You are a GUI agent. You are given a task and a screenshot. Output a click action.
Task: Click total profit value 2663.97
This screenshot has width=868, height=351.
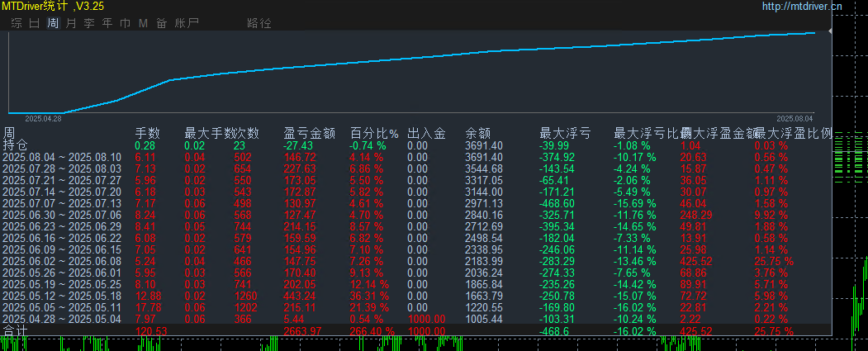click(303, 331)
